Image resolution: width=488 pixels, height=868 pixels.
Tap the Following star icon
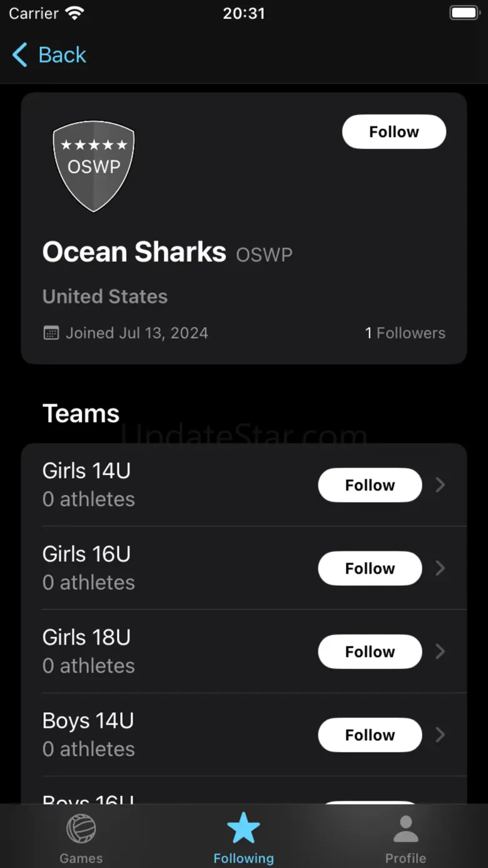243,828
